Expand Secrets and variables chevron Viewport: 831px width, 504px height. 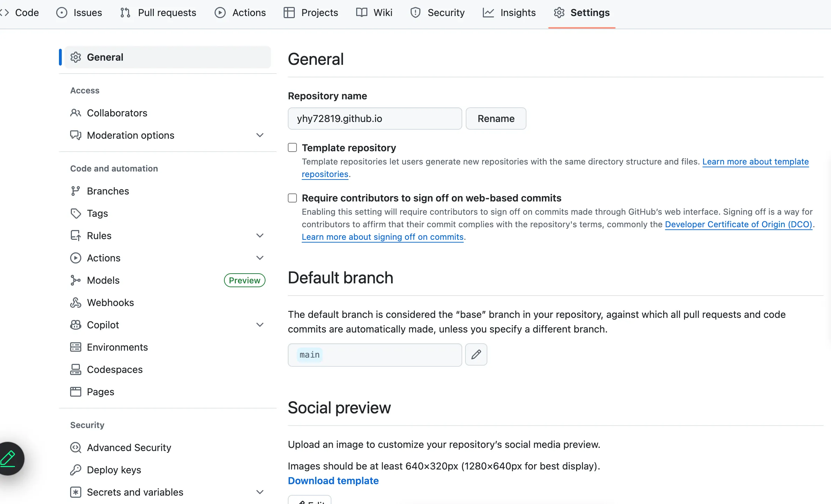260,492
